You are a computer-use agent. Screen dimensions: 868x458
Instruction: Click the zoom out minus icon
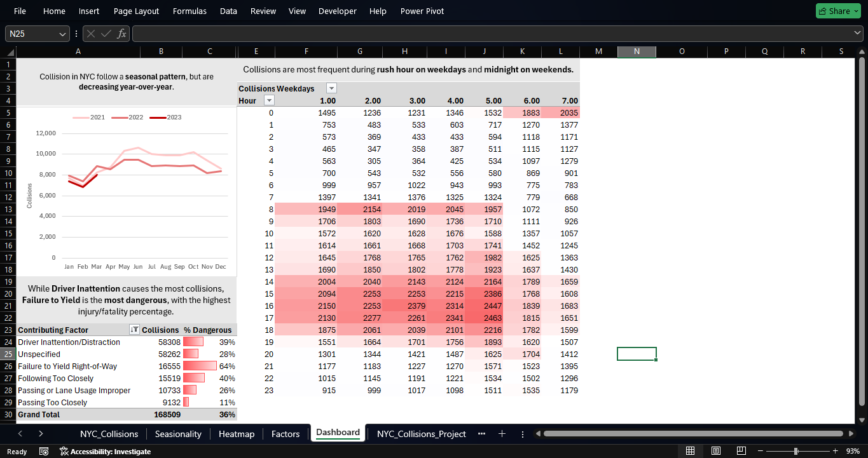[x=761, y=451]
